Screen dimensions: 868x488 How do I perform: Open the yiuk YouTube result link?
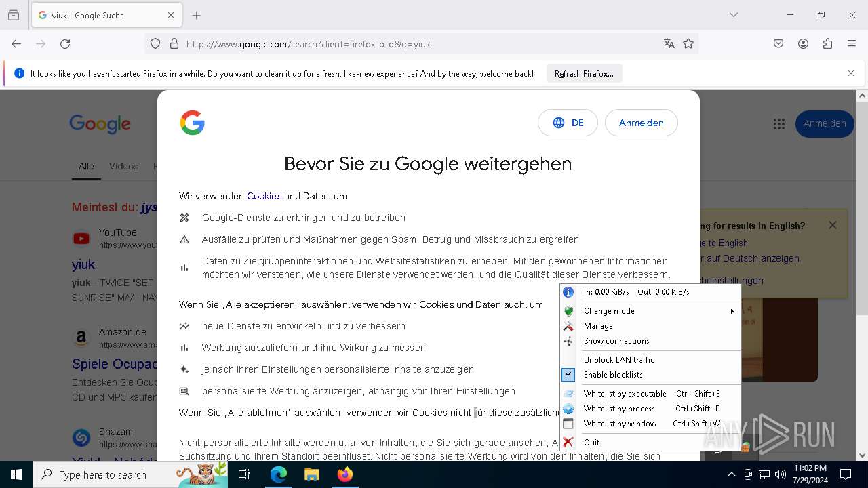(83, 264)
